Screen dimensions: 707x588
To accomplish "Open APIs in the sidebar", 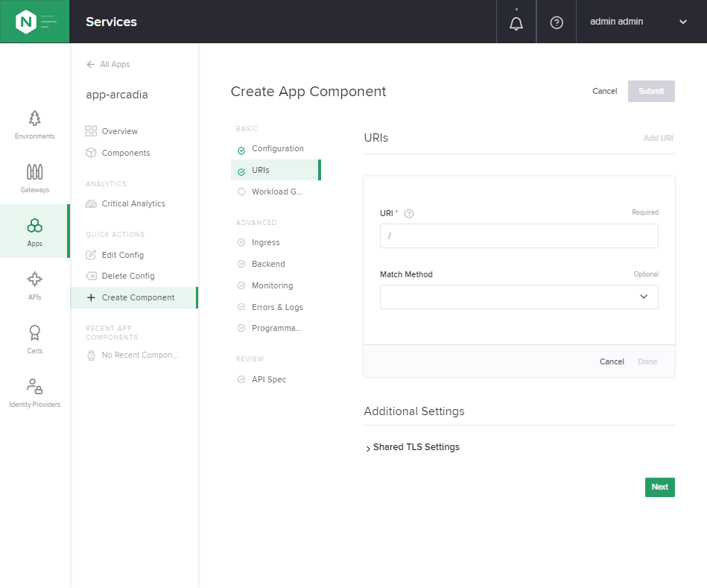I will click(35, 285).
